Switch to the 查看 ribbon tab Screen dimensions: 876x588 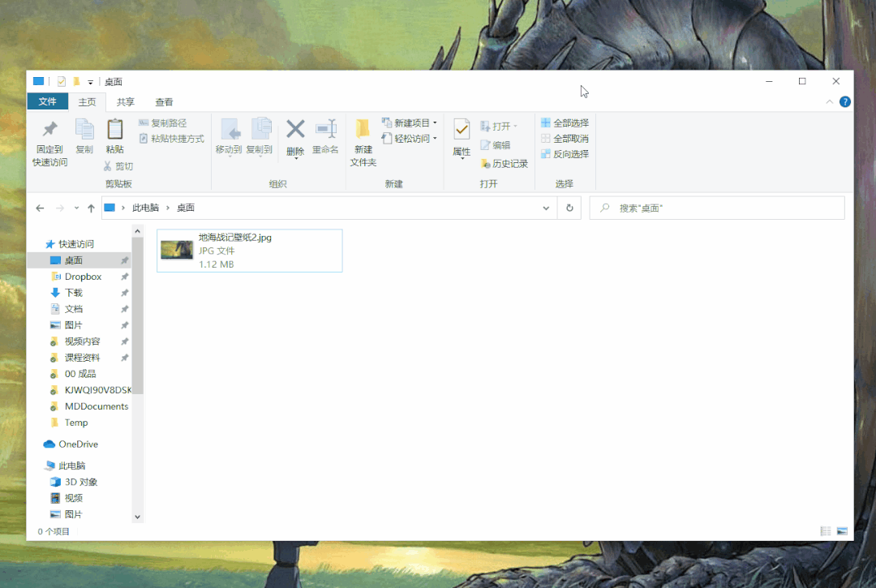point(164,101)
